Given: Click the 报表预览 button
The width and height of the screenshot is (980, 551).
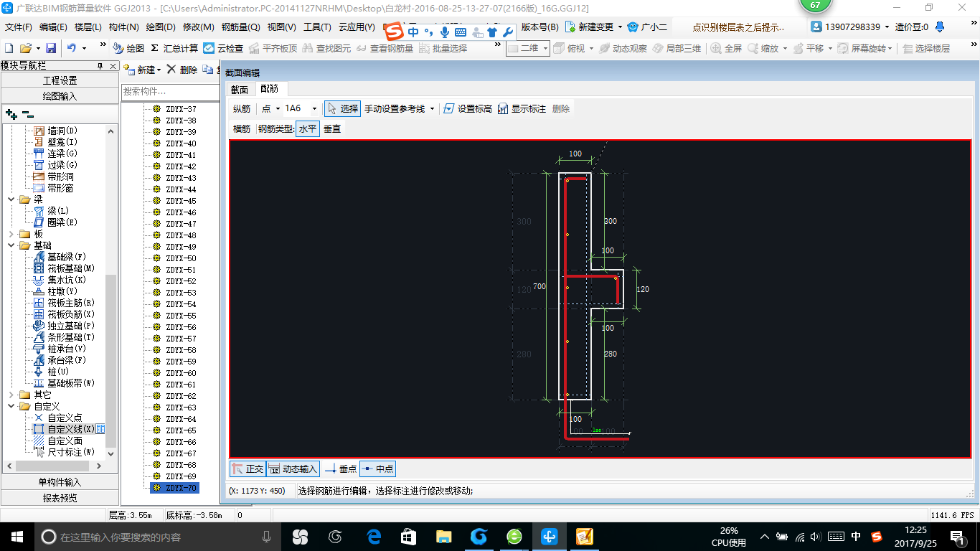Looking at the screenshot, I should [60, 498].
